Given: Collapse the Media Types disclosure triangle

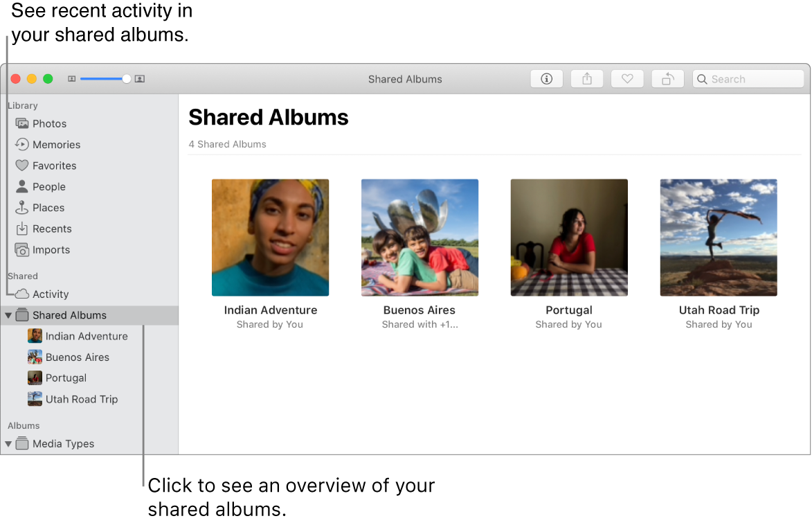Looking at the screenshot, I should [x=8, y=444].
